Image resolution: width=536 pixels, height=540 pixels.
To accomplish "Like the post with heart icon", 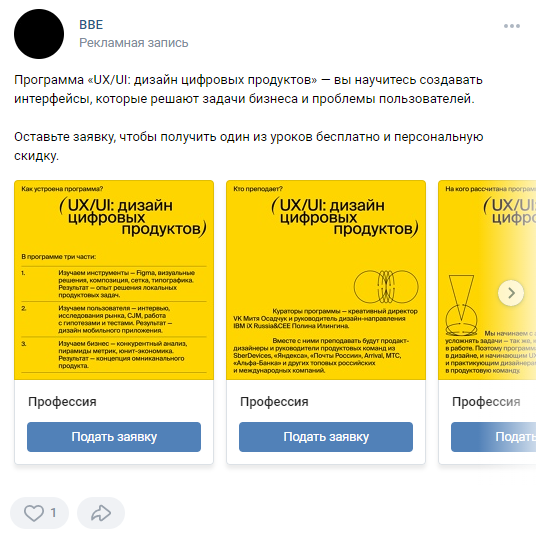I will pyautogui.click(x=34, y=513).
